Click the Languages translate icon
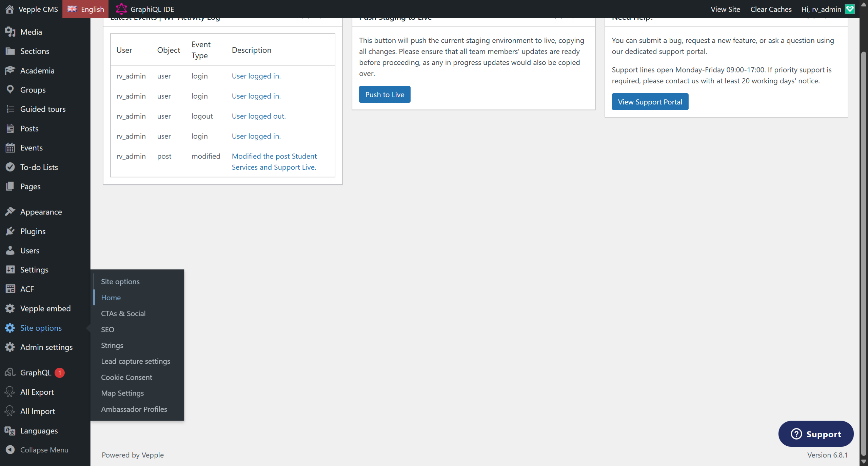This screenshot has height=466, width=868. pyautogui.click(x=10, y=431)
